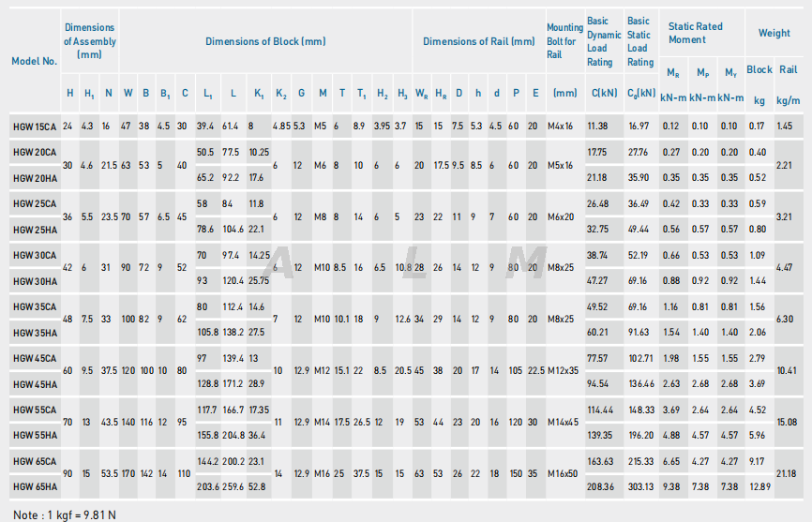The width and height of the screenshot is (812, 522).
Task: Click the 15.08 rail weight value
Action: click(788, 422)
